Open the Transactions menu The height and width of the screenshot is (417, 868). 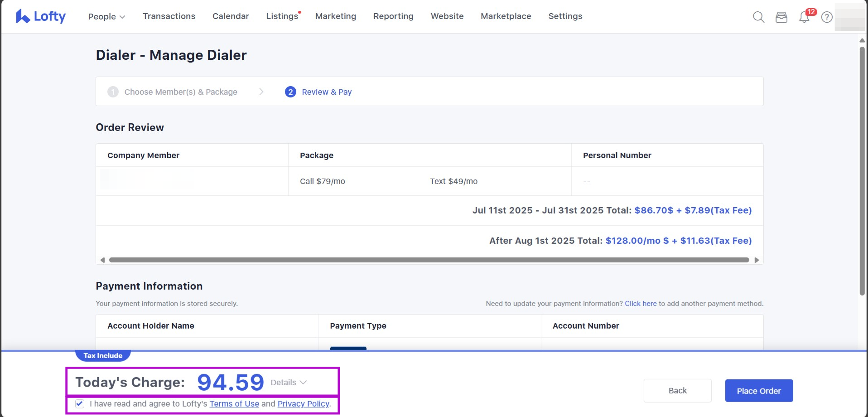click(x=169, y=16)
